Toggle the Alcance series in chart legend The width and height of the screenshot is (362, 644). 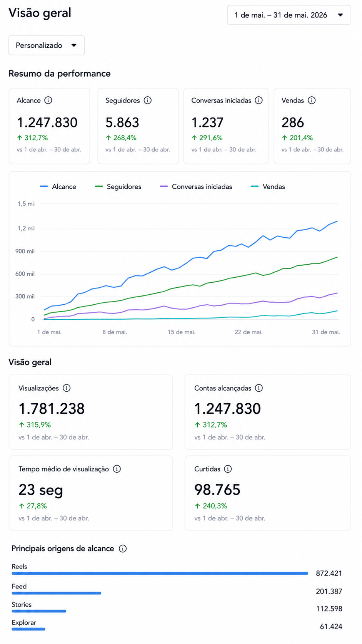point(58,187)
